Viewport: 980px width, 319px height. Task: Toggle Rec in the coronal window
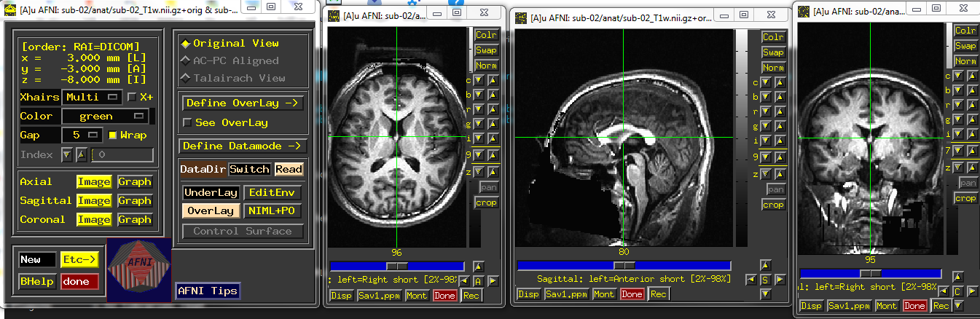tap(941, 306)
